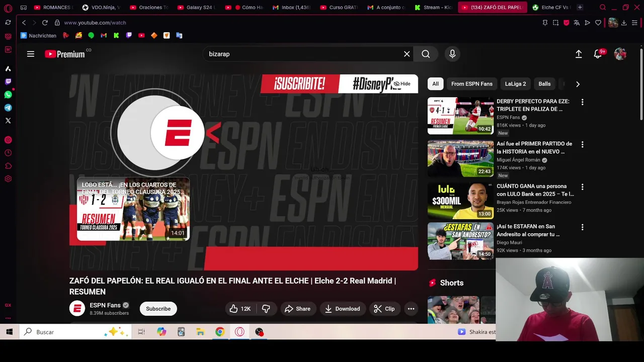
Task: Open the ESPN Fans channel name link
Action: 105,305
